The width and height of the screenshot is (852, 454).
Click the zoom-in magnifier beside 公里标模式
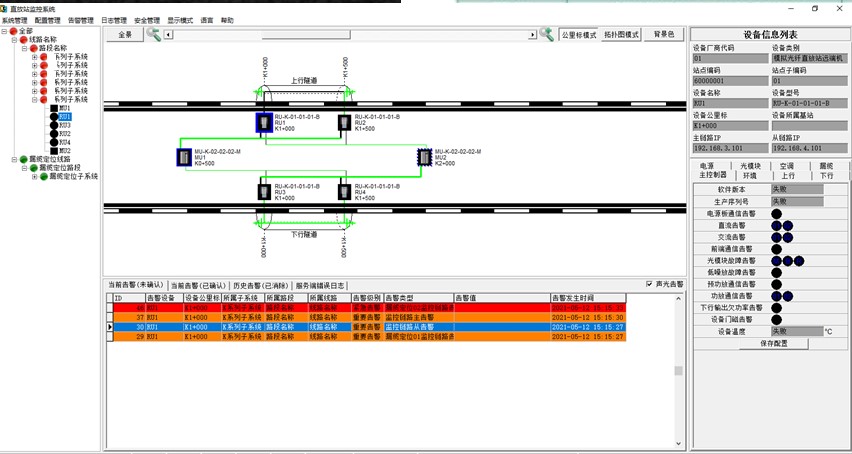tap(546, 34)
